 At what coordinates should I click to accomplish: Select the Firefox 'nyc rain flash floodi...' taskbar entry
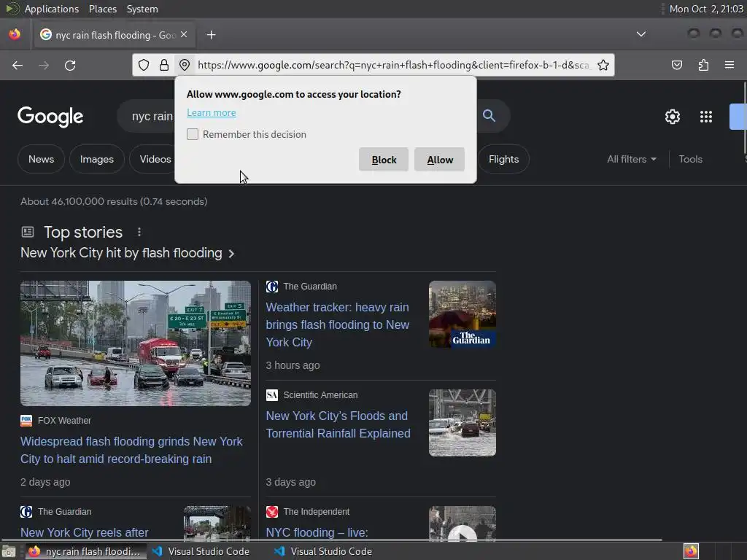point(85,551)
